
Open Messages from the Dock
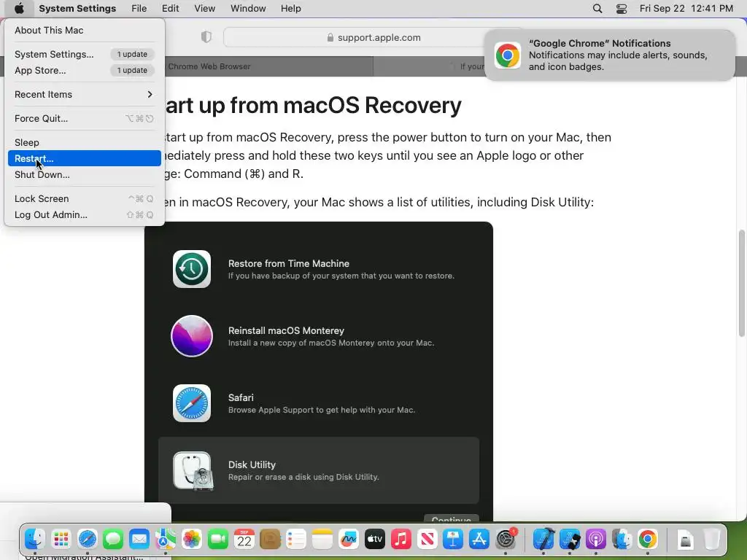tap(113, 539)
